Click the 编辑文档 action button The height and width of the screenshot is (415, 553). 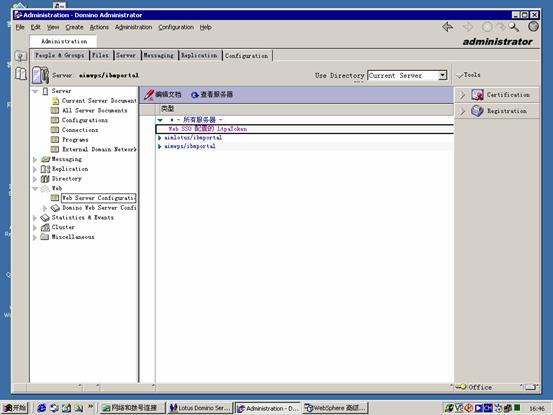point(163,94)
